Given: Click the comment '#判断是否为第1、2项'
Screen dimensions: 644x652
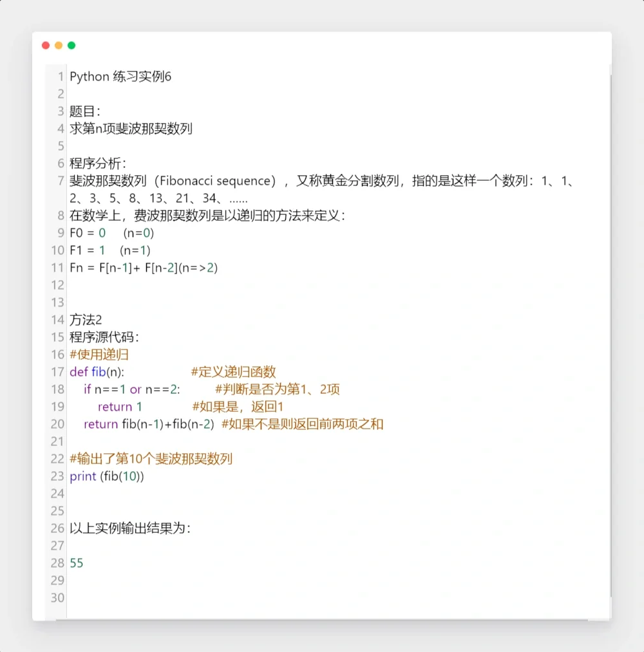Looking at the screenshot, I should [278, 389].
